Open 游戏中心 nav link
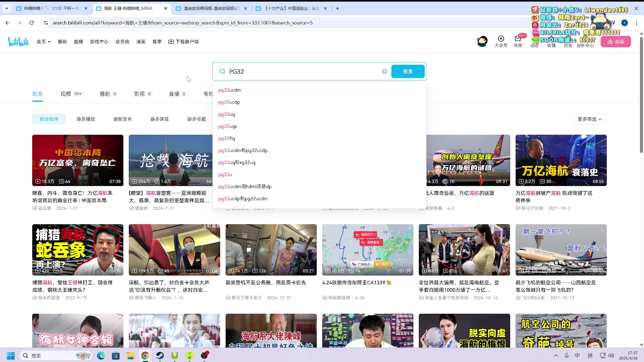This screenshot has width=644, height=362. (x=99, y=41)
